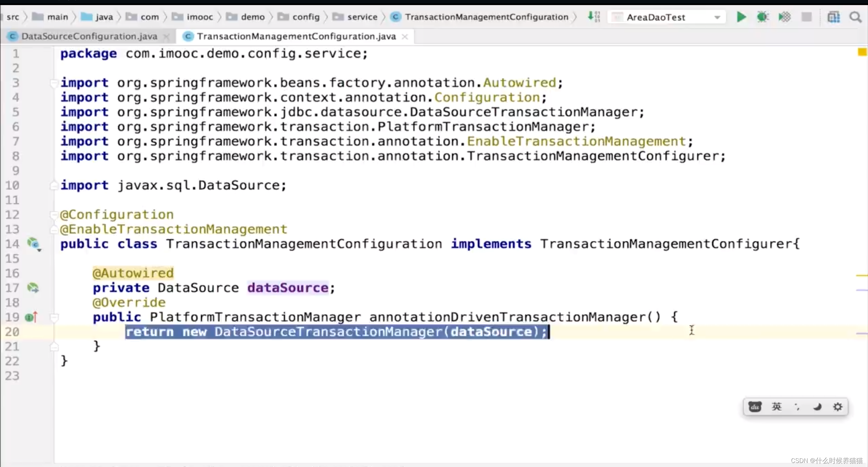Screen dimensions: 868x467
Task: Click the green Run button
Action: click(x=741, y=17)
